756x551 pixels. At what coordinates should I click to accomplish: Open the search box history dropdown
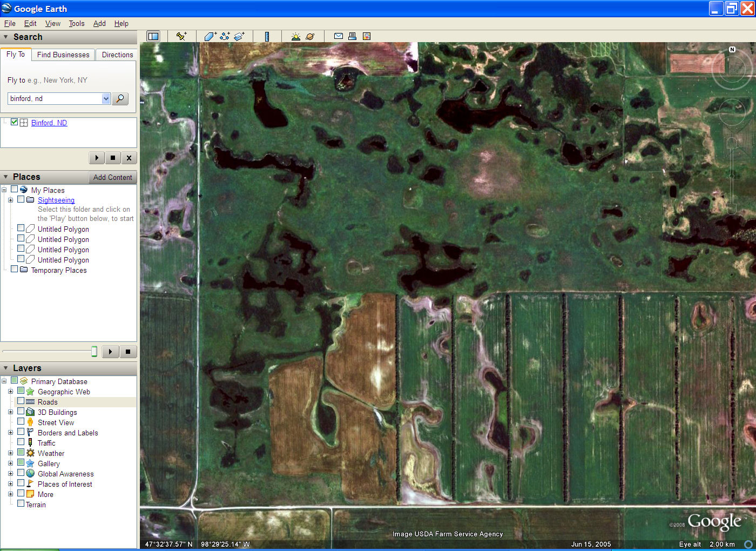[106, 98]
